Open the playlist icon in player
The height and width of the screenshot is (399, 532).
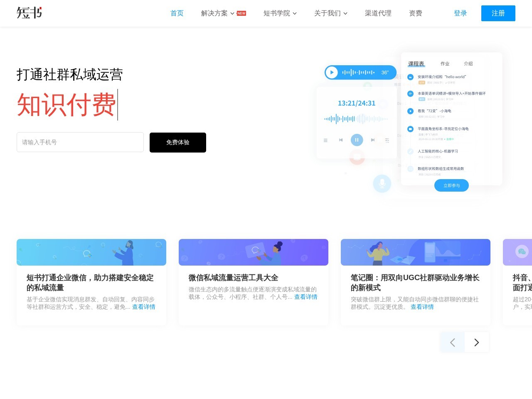(x=325, y=140)
